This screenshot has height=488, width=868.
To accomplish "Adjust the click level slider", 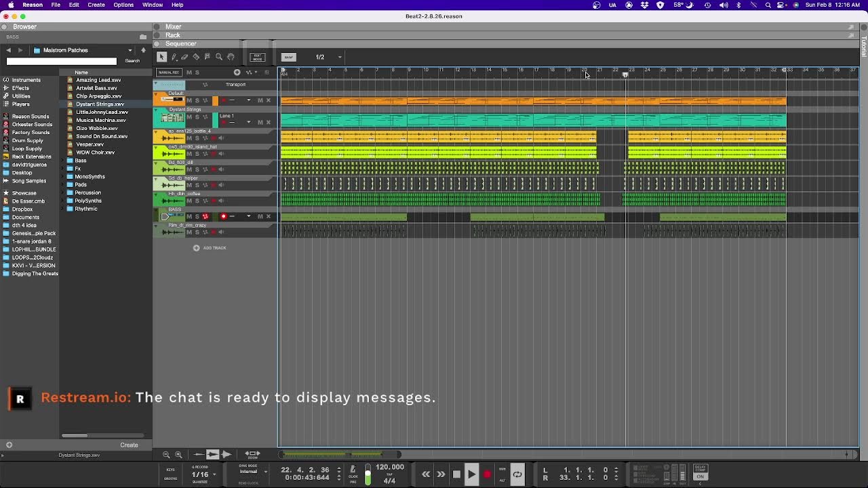I will (x=368, y=474).
